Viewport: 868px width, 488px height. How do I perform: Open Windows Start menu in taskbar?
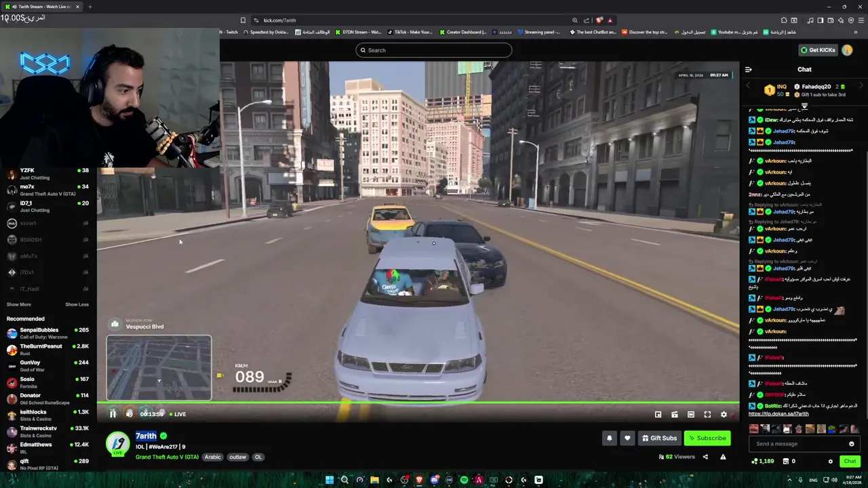[x=330, y=480]
